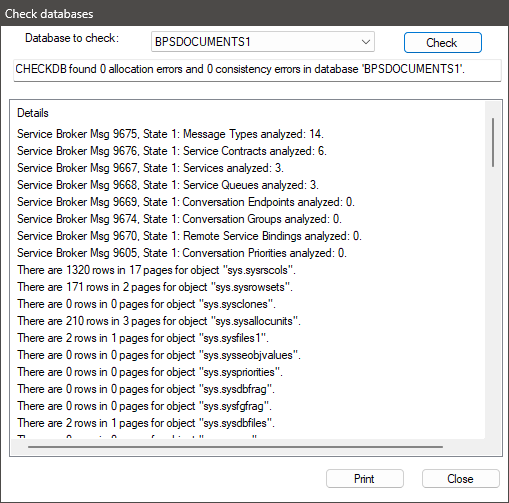Open the Database to check dropdown
This screenshot has width=509, height=503.
[263, 42]
